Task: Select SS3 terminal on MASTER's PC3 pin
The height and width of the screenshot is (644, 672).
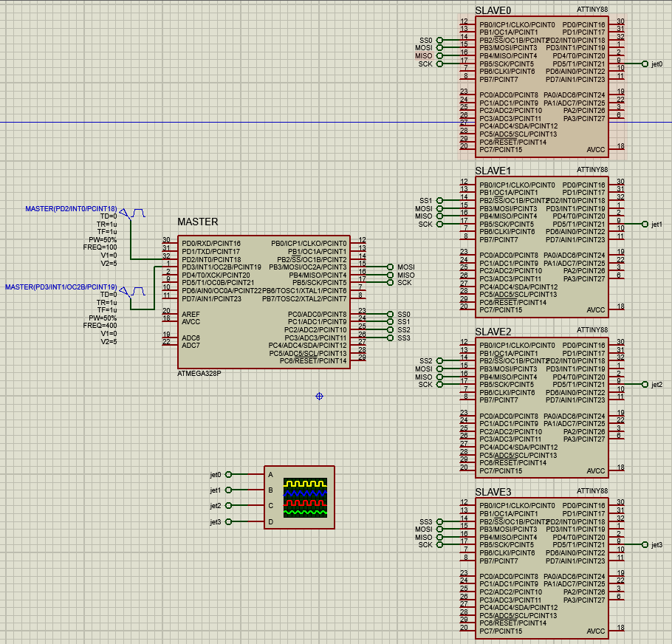Action: click(x=390, y=338)
